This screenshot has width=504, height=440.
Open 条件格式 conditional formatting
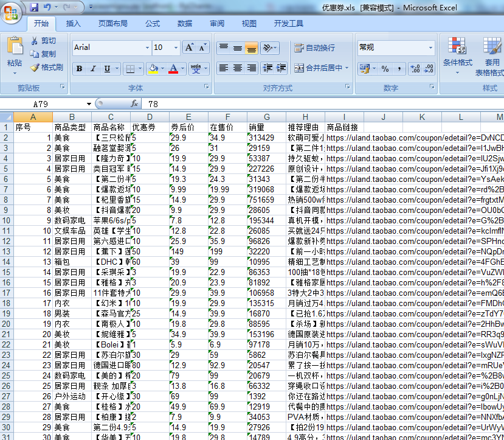click(458, 55)
